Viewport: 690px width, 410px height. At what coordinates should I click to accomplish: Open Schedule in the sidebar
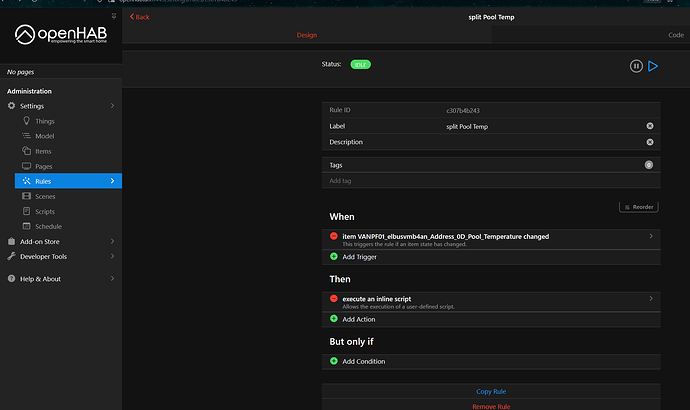[68, 226]
